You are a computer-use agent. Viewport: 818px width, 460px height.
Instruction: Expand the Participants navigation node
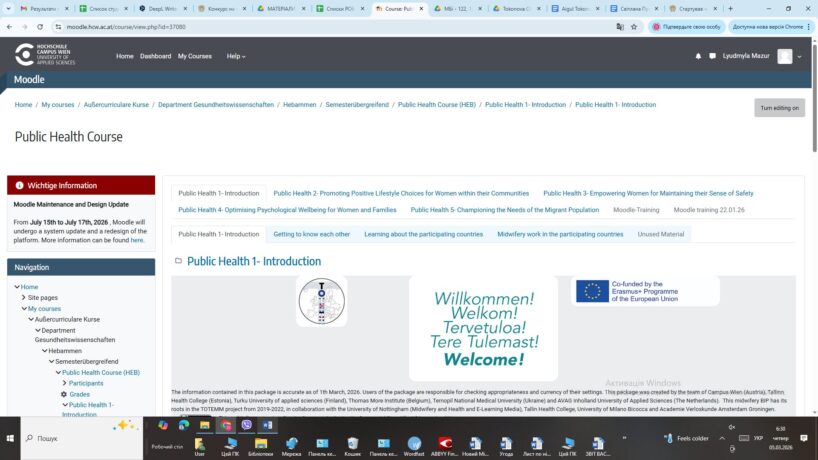(65, 383)
